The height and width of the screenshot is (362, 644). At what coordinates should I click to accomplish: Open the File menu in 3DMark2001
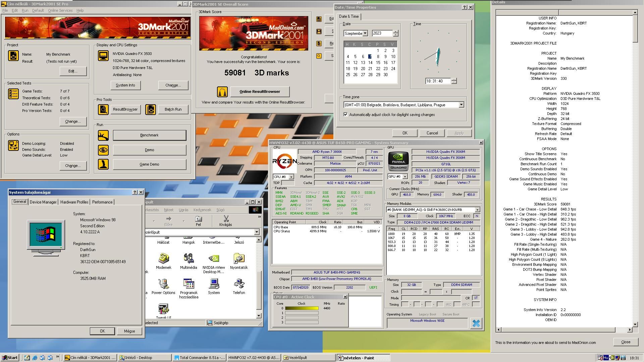point(5,10)
